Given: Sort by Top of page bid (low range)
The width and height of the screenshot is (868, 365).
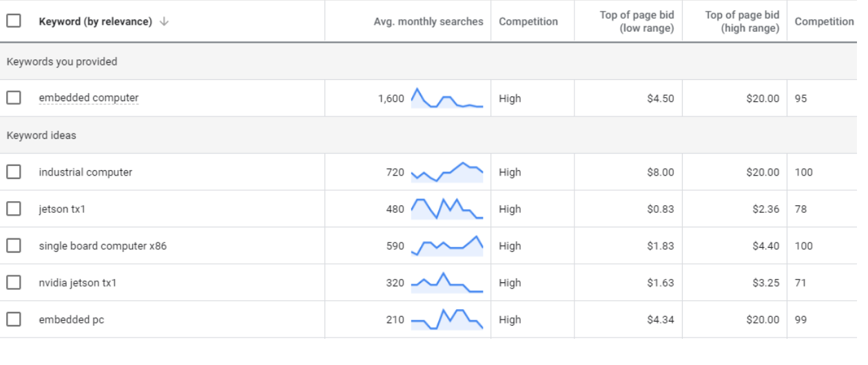Looking at the screenshot, I should [637, 21].
